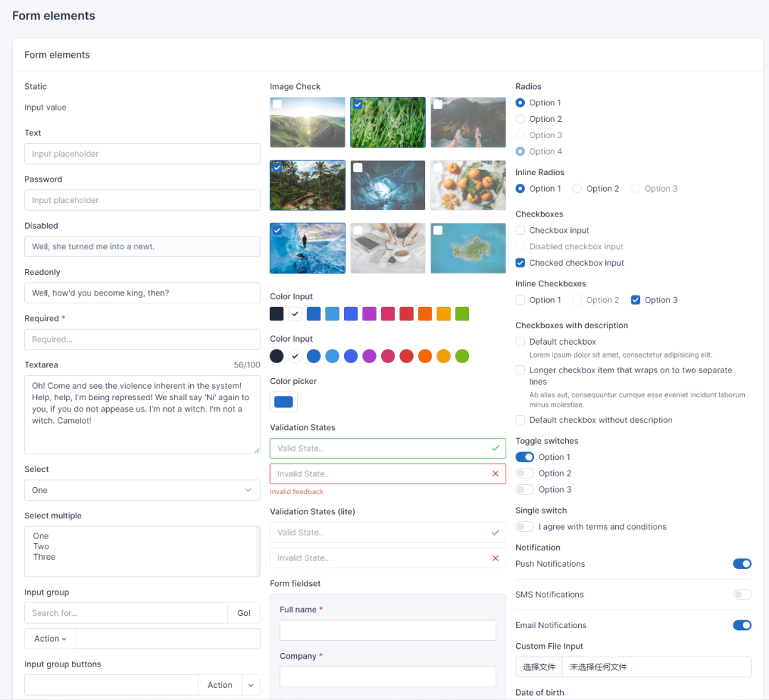Click the Text input placeholder field
The width and height of the screenshot is (769, 700).
(142, 154)
